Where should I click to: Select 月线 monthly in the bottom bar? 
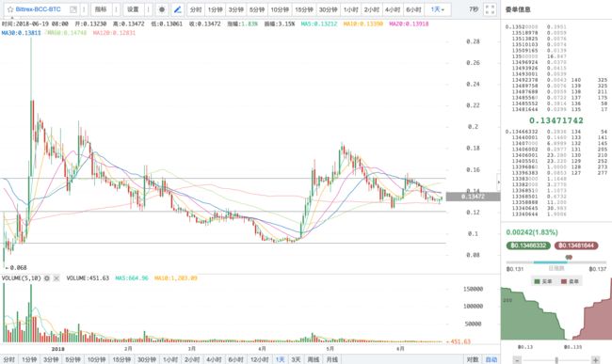pyautogui.click(x=332, y=359)
